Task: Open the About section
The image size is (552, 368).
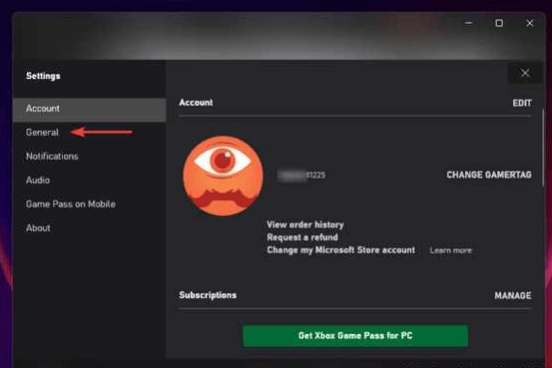Action: [x=38, y=228]
